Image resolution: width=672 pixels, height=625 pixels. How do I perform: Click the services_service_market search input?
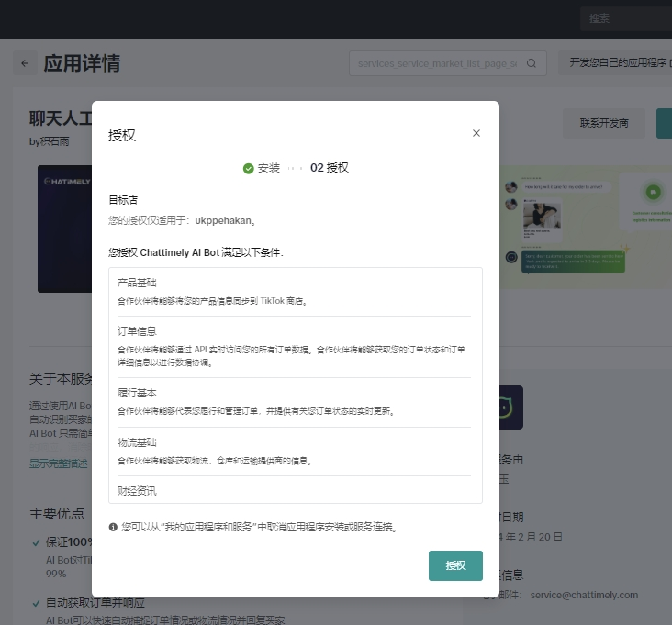(x=437, y=63)
